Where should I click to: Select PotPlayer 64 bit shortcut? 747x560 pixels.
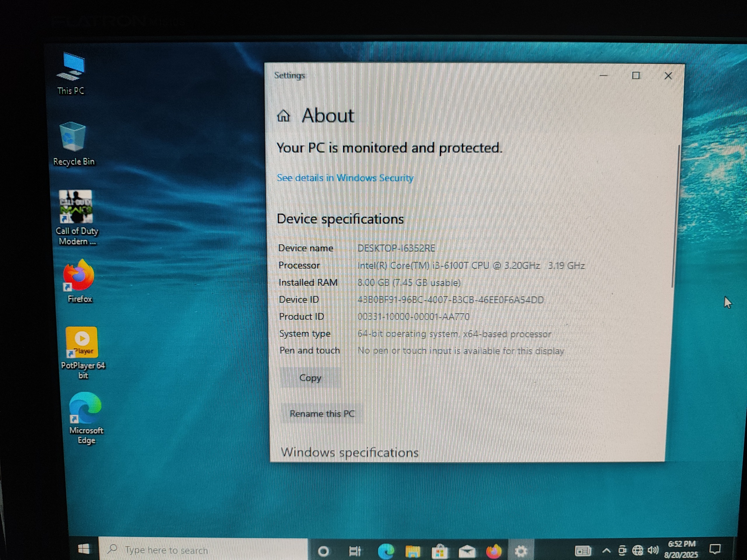click(x=83, y=353)
